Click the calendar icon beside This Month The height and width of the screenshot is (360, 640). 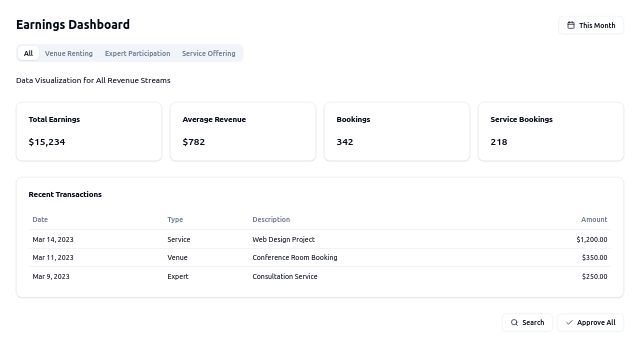click(571, 25)
